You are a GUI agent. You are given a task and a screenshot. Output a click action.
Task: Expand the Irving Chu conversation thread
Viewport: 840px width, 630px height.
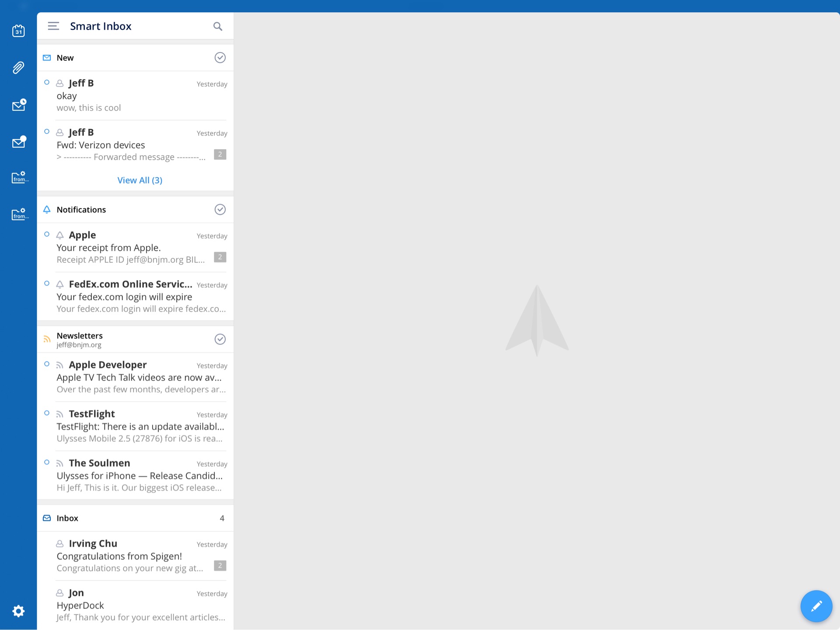pyautogui.click(x=220, y=565)
